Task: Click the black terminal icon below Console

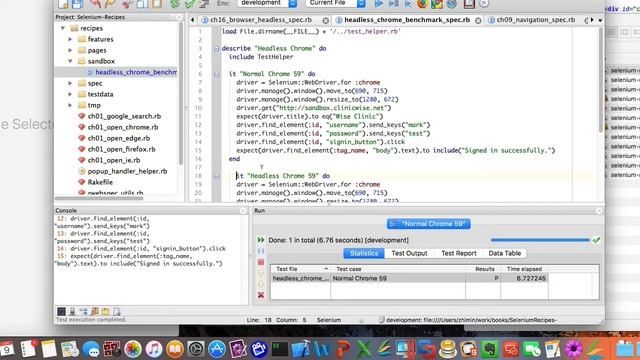Action: pyautogui.click(x=61, y=311)
